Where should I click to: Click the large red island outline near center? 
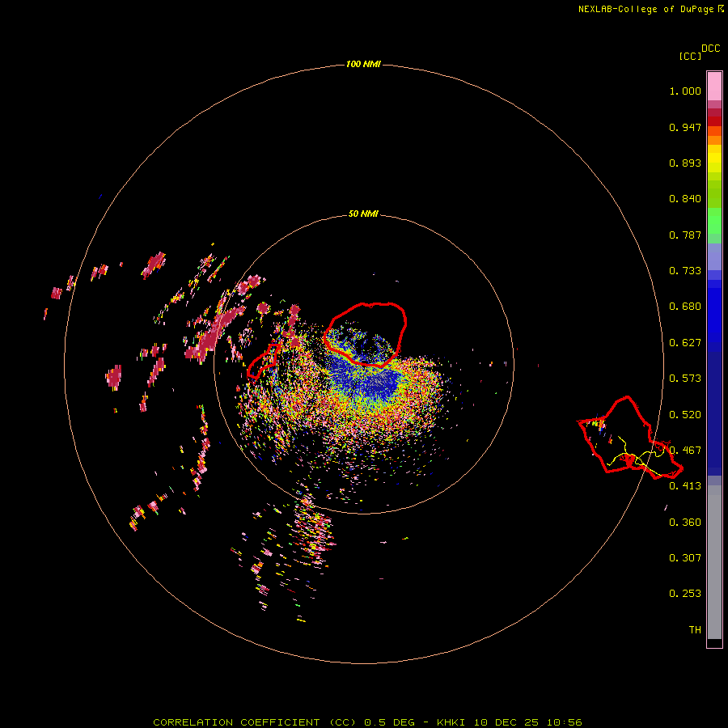tap(365, 335)
